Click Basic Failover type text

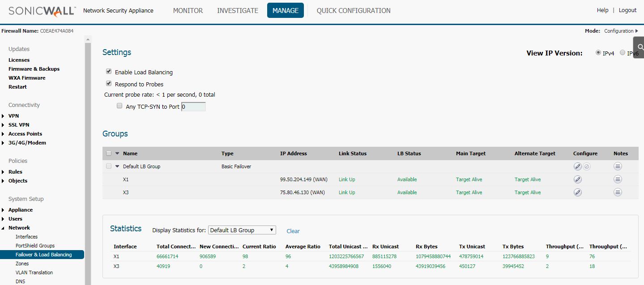pyautogui.click(x=236, y=166)
